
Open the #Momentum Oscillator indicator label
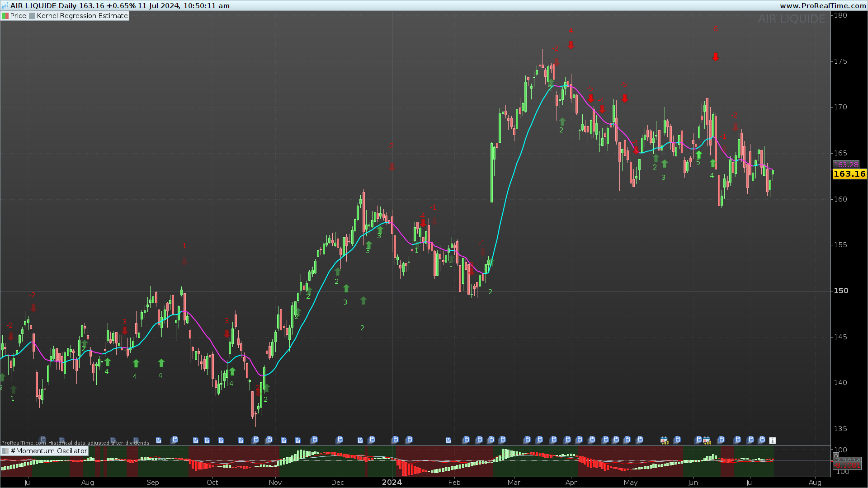pyautogui.click(x=48, y=451)
